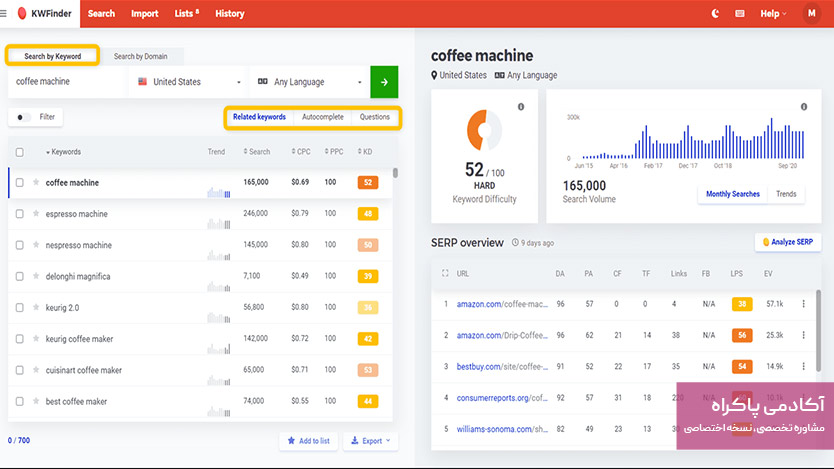
Task: Check the keurig coffee maker row checkbox
Action: pyautogui.click(x=20, y=339)
